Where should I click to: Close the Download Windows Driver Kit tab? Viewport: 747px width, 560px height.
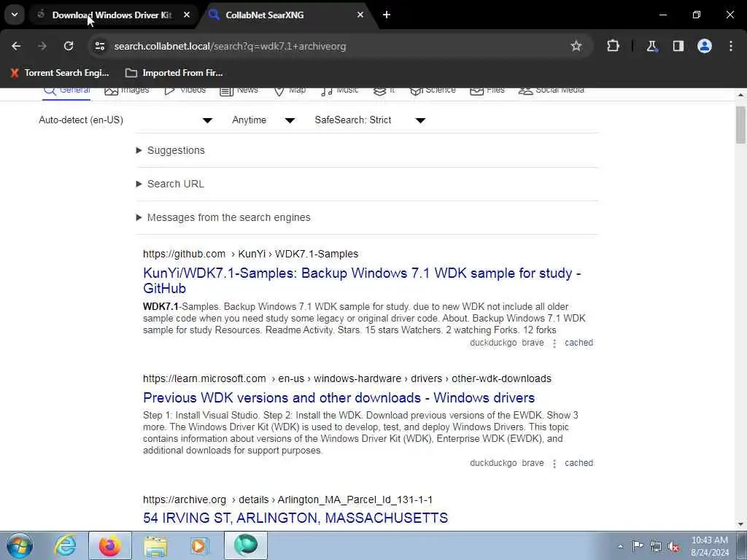pyautogui.click(x=187, y=15)
